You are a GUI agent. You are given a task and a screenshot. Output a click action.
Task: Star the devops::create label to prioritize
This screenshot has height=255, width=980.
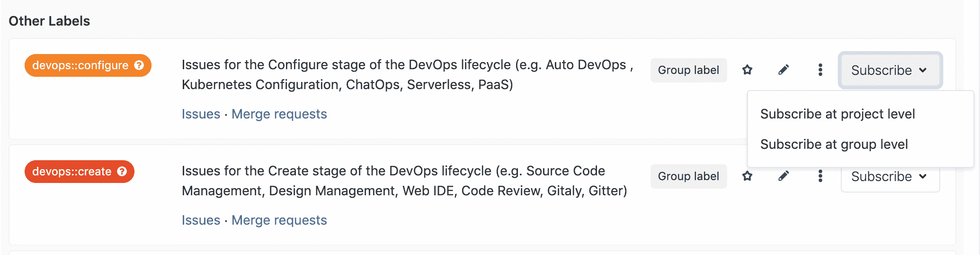click(x=747, y=176)
